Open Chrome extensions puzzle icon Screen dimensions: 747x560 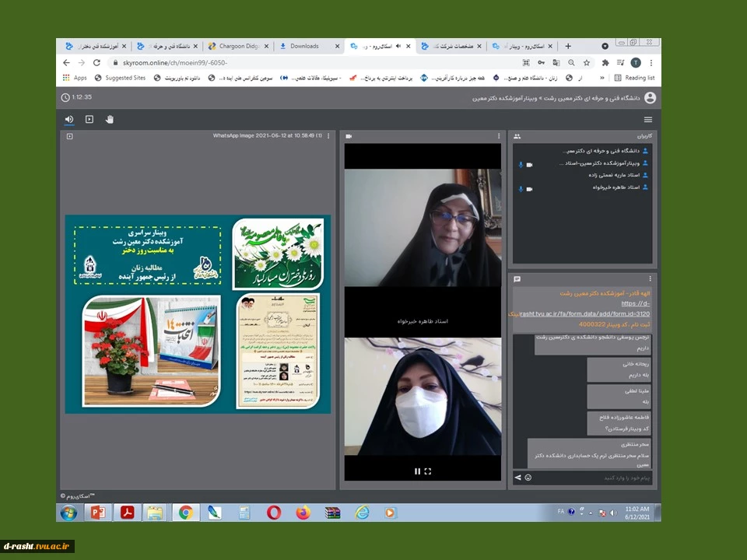click(605, 62)
